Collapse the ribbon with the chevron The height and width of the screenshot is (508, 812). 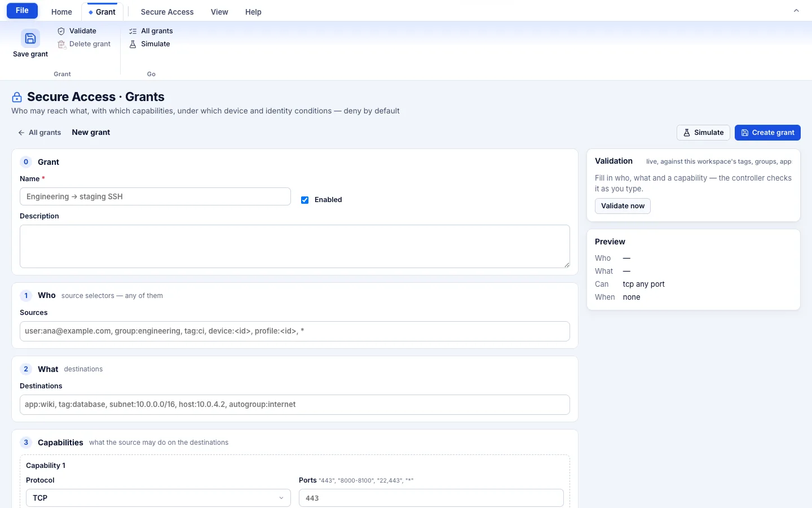pos(796,11)
